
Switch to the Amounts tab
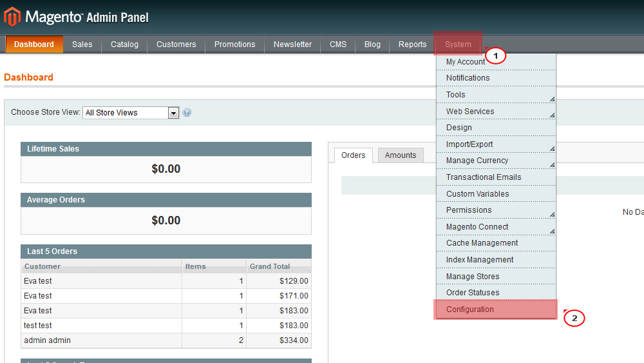401,155
